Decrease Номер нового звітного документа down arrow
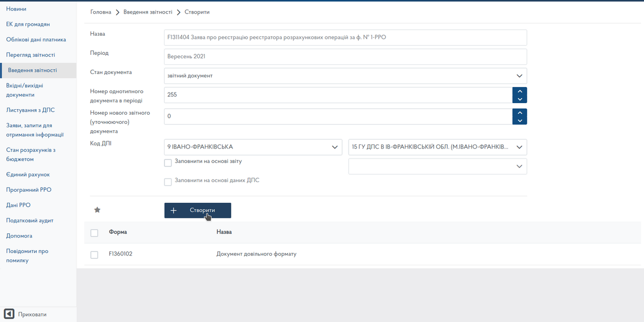Screen dimensions: 644x322 pyautogui.click(x=519, y=120)
